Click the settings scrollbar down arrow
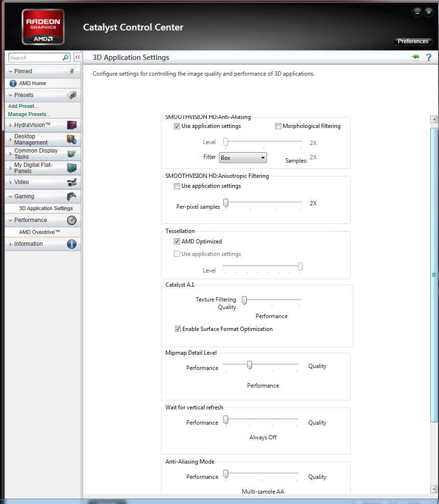Viewport: 439px width, 504px height. [434, 489]
